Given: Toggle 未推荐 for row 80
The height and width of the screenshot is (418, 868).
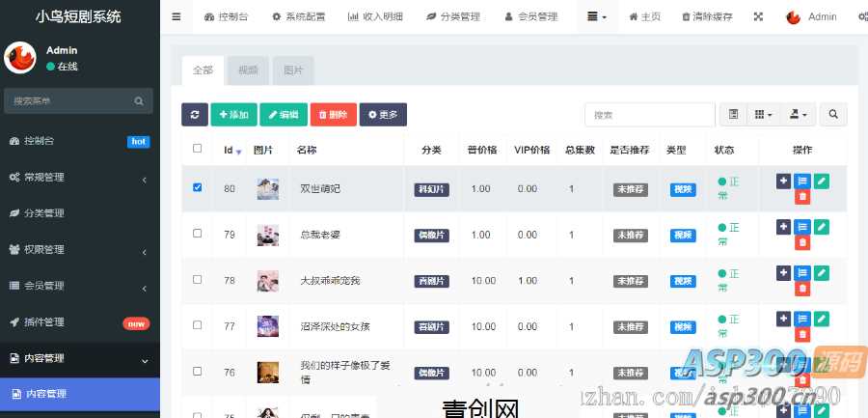Looking at the screenshot, I should point(631,189).
